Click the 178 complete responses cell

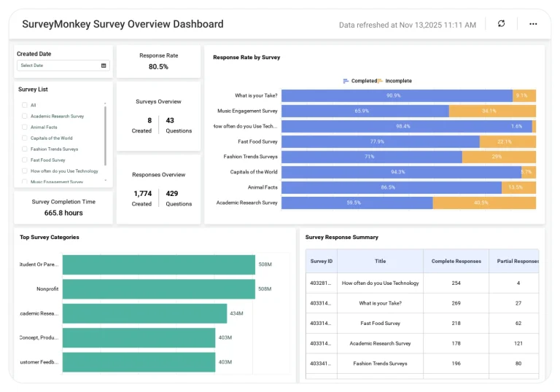pos(456,343)
